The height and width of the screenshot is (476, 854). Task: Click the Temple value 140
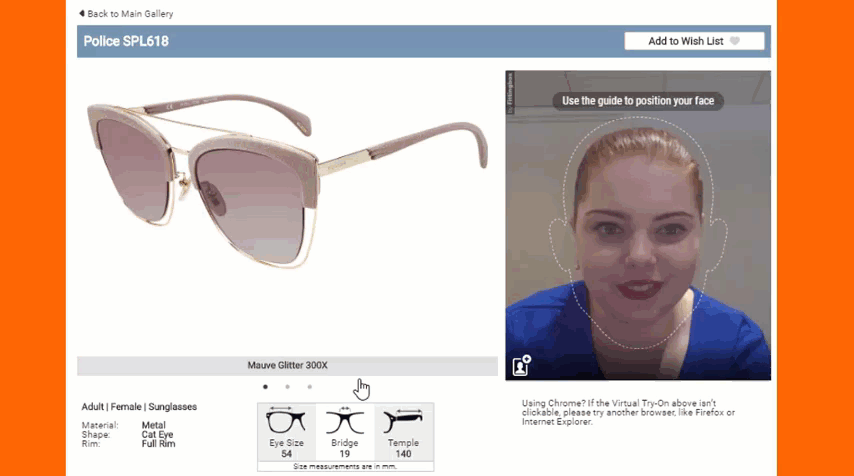[x=403, y=454]
